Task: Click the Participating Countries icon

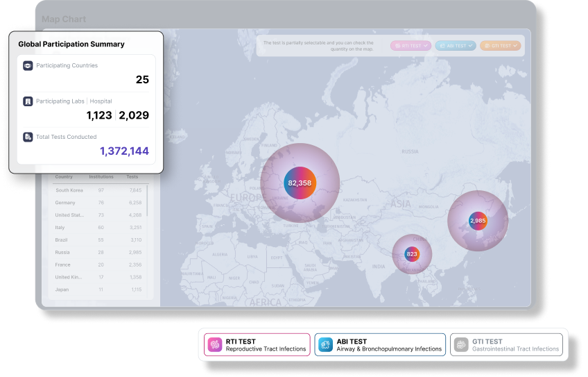Action: pyautogui.click(x=28, y=66)
